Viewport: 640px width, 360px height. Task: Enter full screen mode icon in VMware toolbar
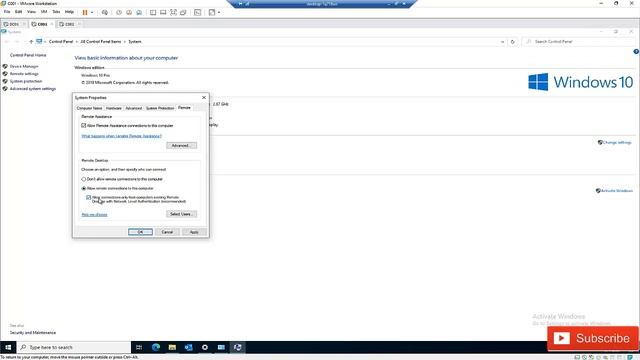click(x=173, y=12)
